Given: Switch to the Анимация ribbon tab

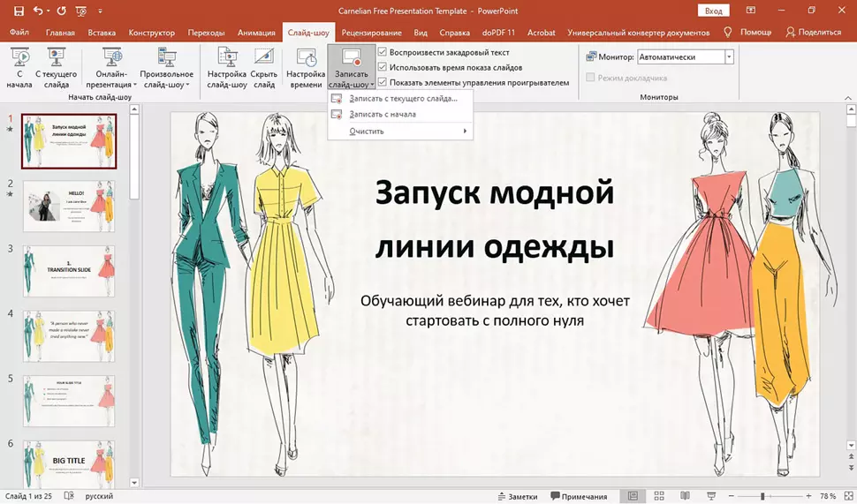Looking at the screenshot, I should click(256, 33).
